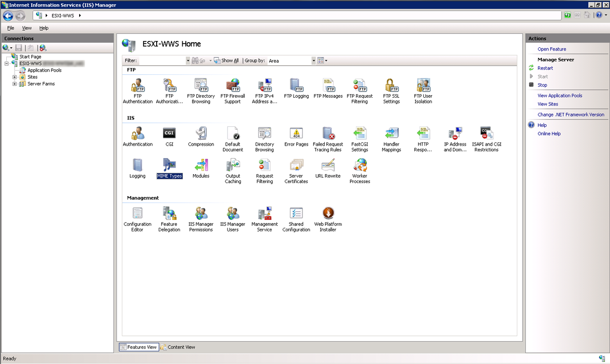The image size is (610, 364).
Task: Open FTP SSL Settings
Action: pyautogui.click(x=391, y=91)
